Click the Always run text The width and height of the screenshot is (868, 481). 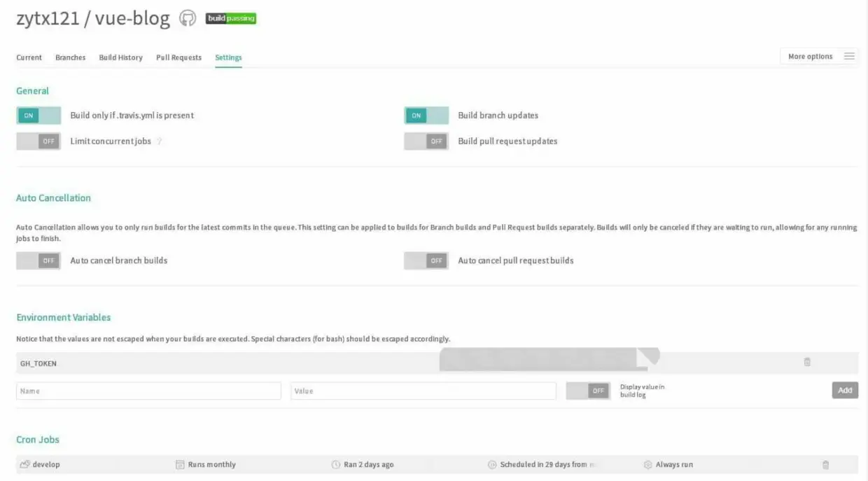click(674, 464)
